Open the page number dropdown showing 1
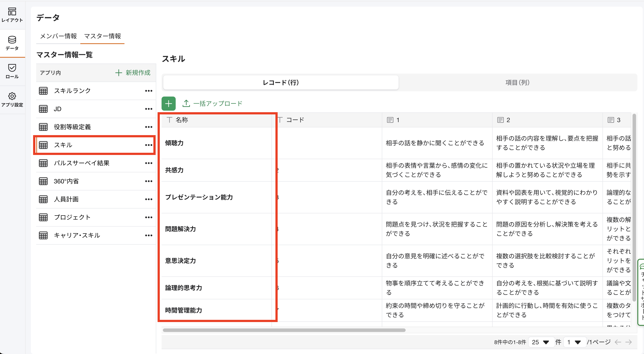644x354 pixels. (x=575, y=342)
